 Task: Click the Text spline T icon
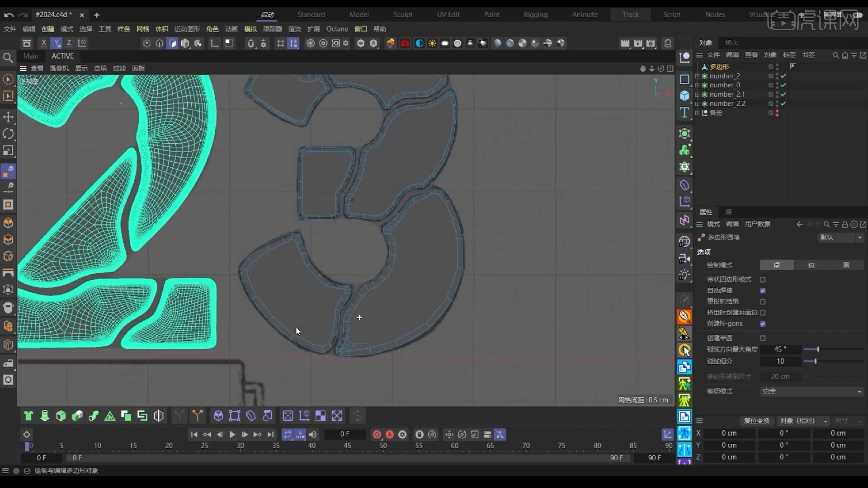tap(684, 112)
